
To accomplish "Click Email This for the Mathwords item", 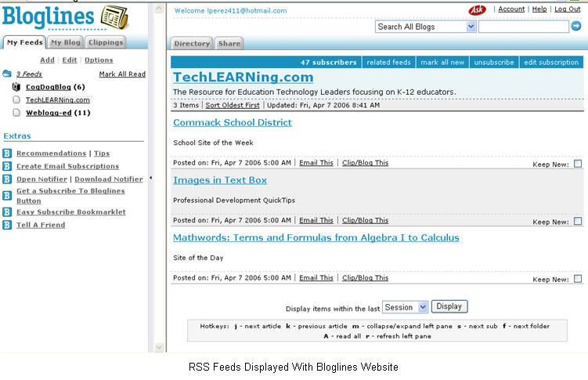I will point(316,277).
